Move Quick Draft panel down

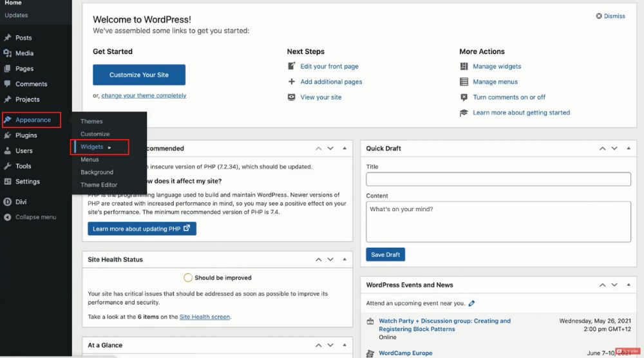click(x=614, y=148)
